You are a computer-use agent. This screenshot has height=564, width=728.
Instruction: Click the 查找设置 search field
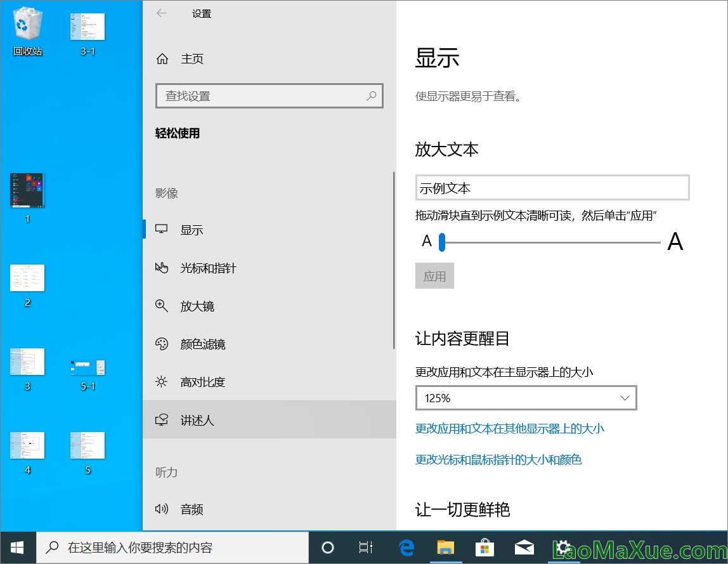pos(270,96)
